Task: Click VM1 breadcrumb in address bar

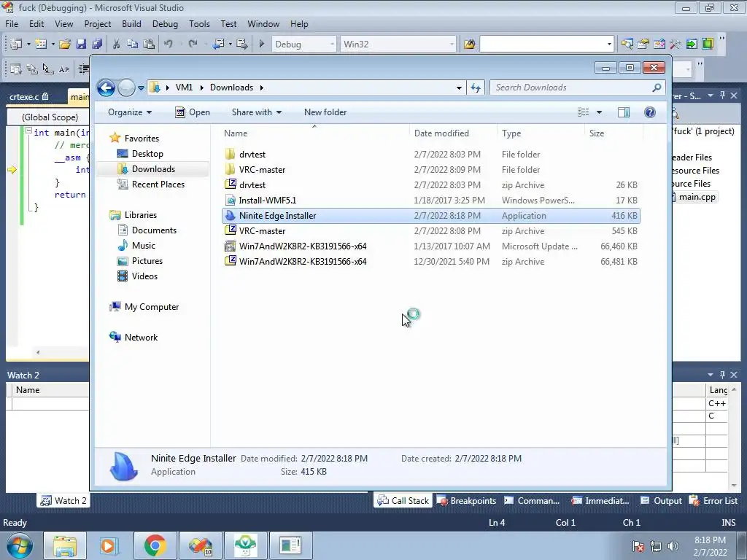Action: click(x=184, y=87)
